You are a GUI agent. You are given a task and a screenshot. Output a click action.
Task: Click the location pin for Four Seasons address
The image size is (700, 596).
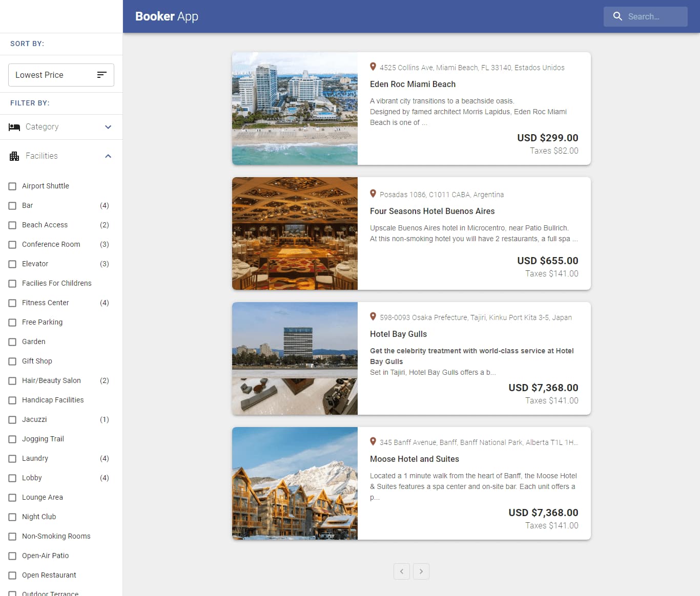coord(373,194)
